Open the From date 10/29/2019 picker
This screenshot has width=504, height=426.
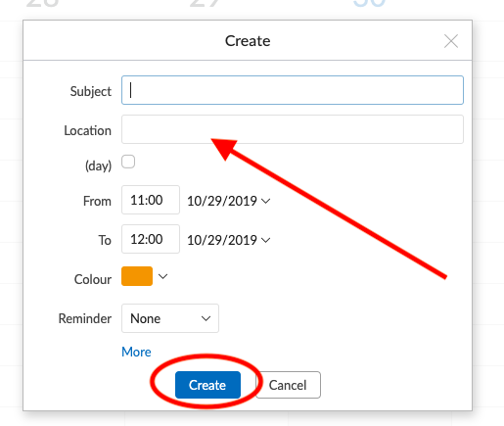click(x=228, y=201)
